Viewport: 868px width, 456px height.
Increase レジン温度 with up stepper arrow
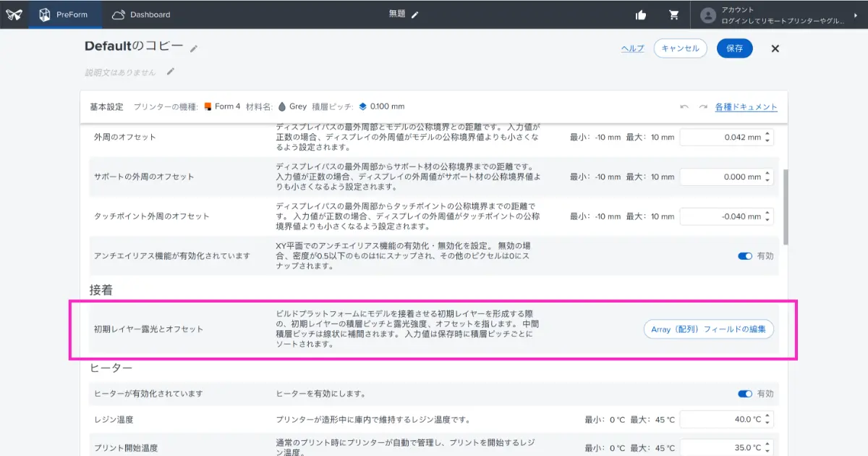tap(768, 415)
